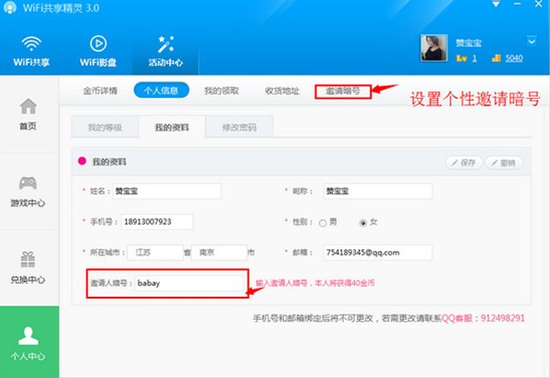
Task: Select the 女 radio button
Action: click(363, 223)
